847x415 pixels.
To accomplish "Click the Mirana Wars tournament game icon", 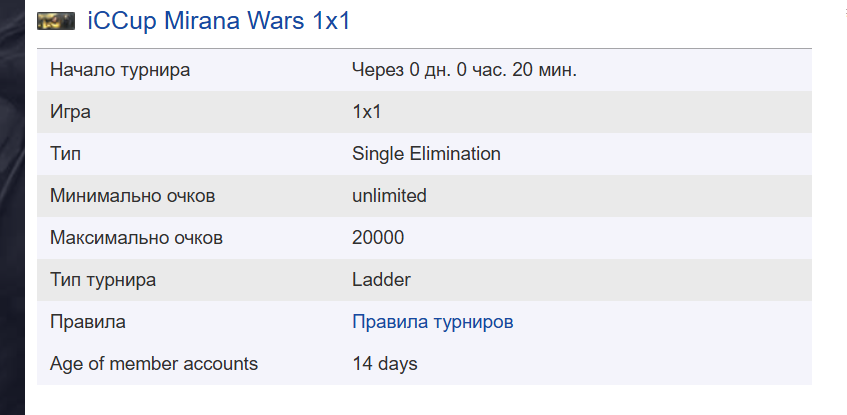I will click(56, 21).
